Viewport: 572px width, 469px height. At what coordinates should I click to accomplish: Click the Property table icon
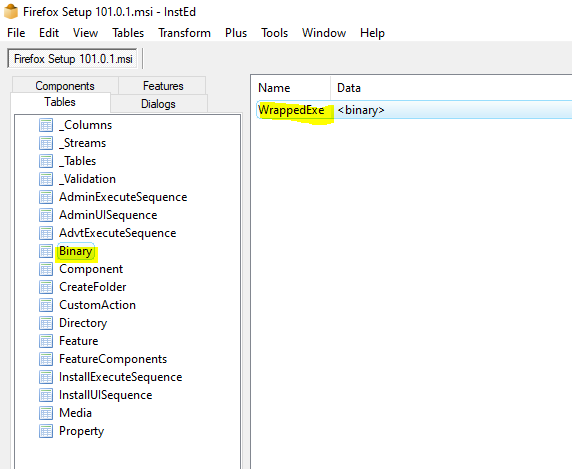click(x=46, y=431)
